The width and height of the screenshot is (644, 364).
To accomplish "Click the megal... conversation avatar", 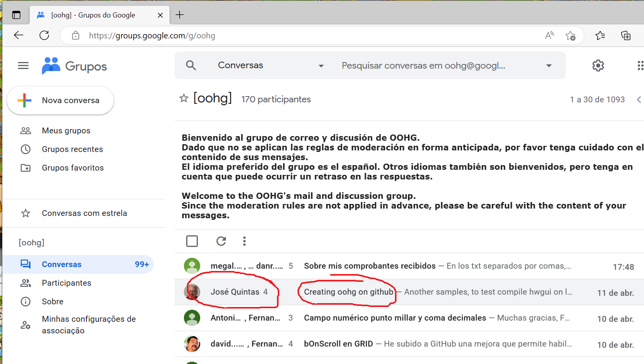I will coord(192,266).
